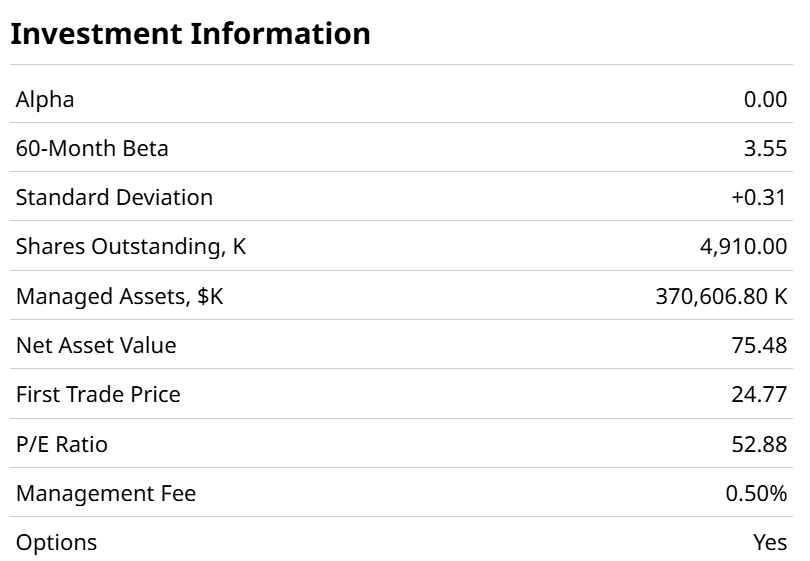
Task: Click the Standard Deviation value +0.31
Action: click(x=759, y=198)
